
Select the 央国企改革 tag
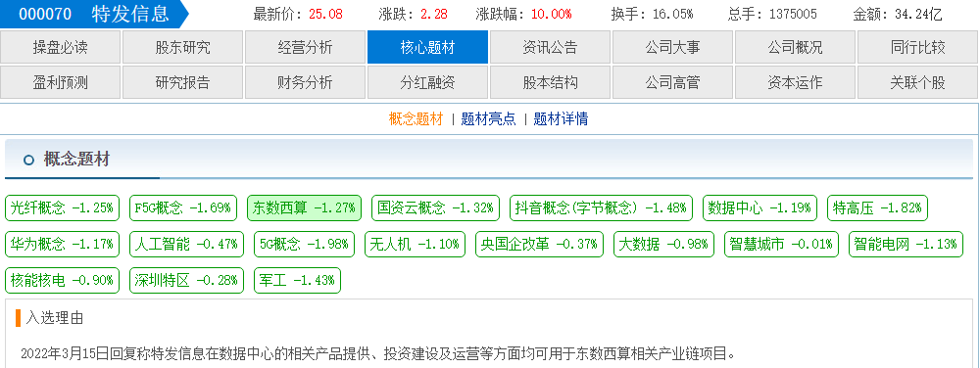coord(540,244)
